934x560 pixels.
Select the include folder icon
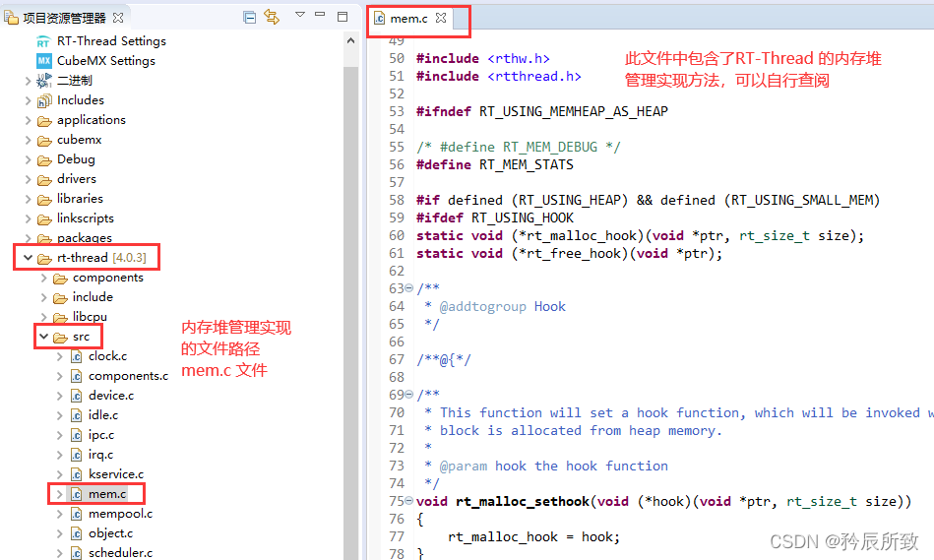[60, 298]
